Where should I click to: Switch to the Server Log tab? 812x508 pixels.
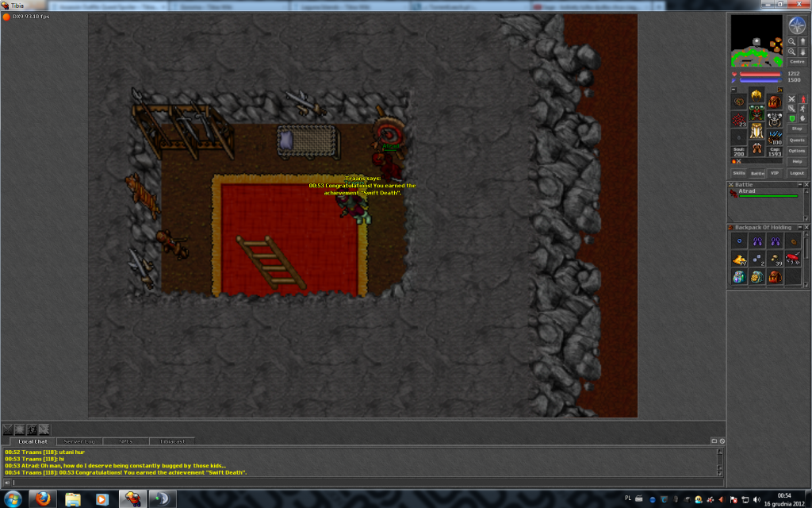[79, 441]
